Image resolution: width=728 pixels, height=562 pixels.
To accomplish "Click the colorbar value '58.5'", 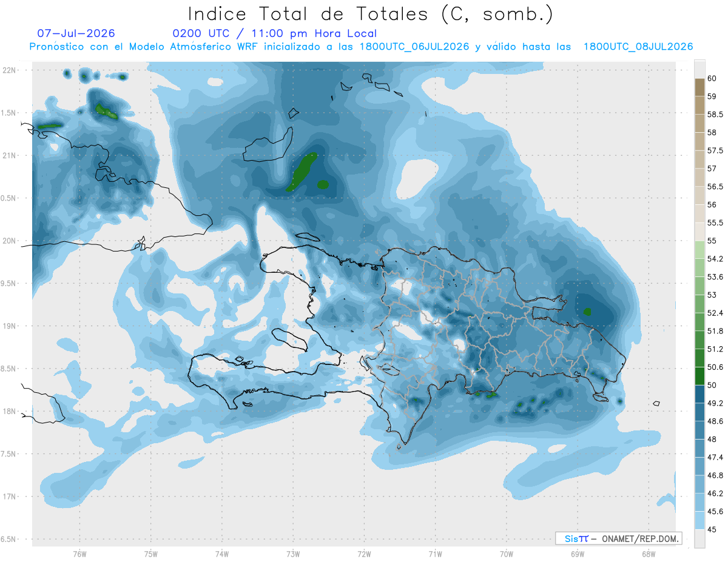I will (x=715, y=115).
